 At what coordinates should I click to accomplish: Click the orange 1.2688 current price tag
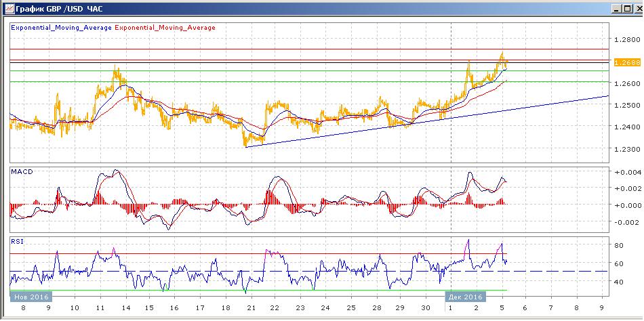pos(627,62)
